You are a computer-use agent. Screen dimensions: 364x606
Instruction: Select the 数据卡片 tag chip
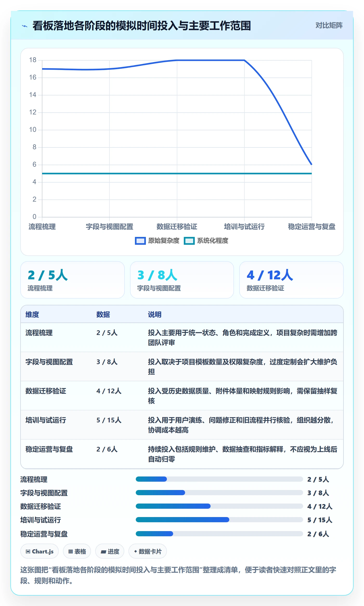pos(148,551)
